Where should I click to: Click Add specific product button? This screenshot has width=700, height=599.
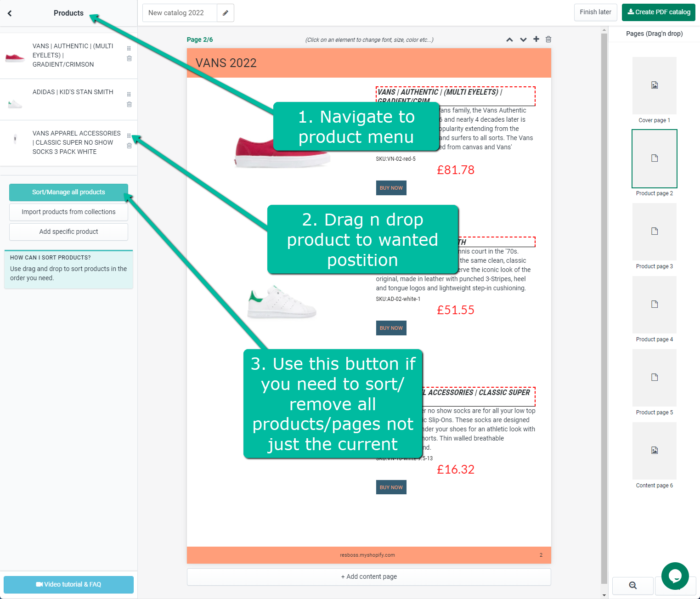[x=68, y=232]
